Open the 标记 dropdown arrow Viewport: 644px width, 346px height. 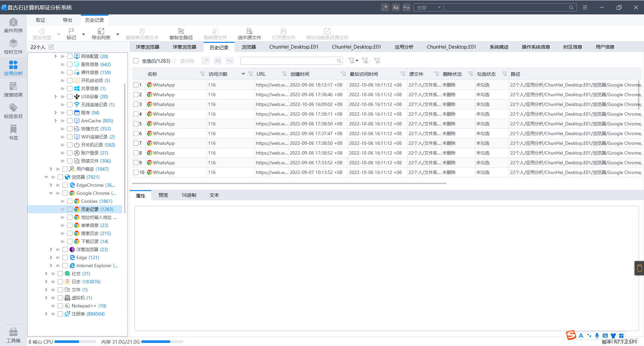[x=84, y=34]
